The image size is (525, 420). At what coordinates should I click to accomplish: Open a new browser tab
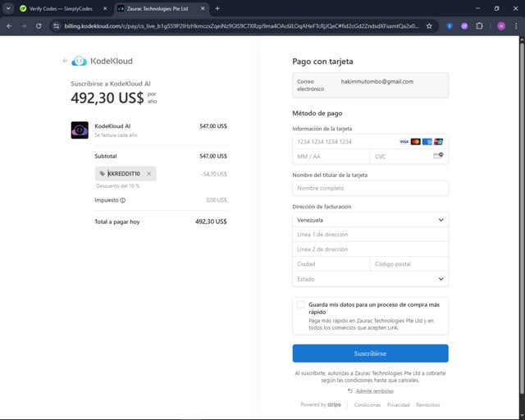pos(217,9)
